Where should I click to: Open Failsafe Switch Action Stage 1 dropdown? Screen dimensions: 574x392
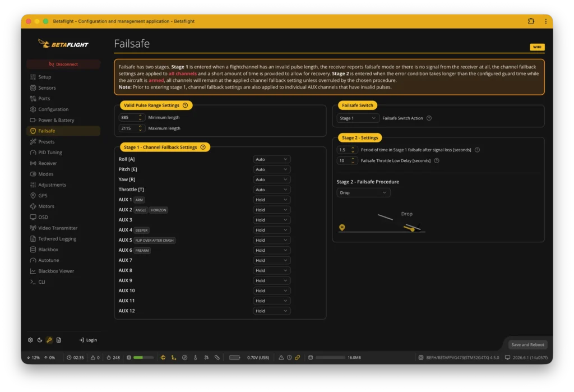pyautogui.click(x=357, y=118)
